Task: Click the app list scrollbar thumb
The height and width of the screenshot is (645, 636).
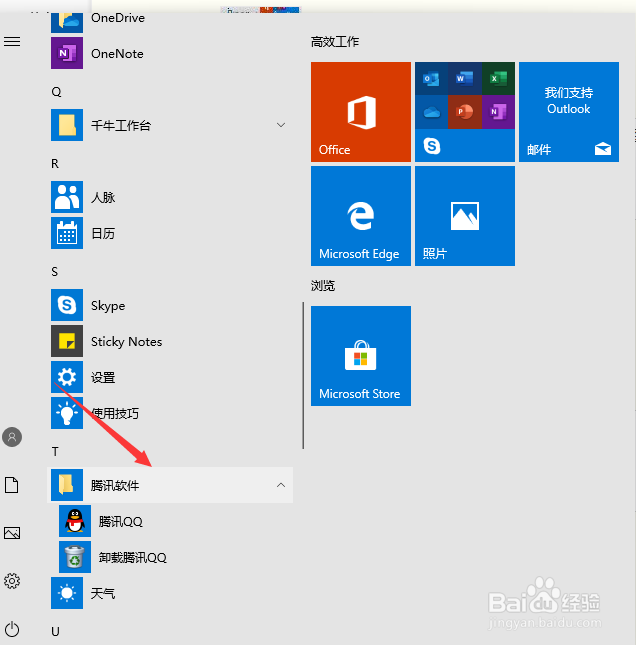Action: (x=303, y=375)
